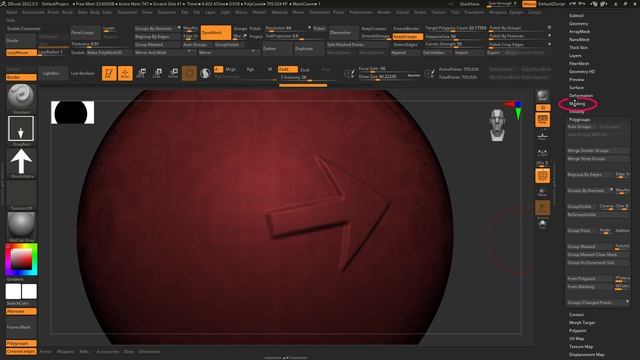Expand the ArrayMesh section
This screenshot has height=360, width=640.
click(579, 31)
